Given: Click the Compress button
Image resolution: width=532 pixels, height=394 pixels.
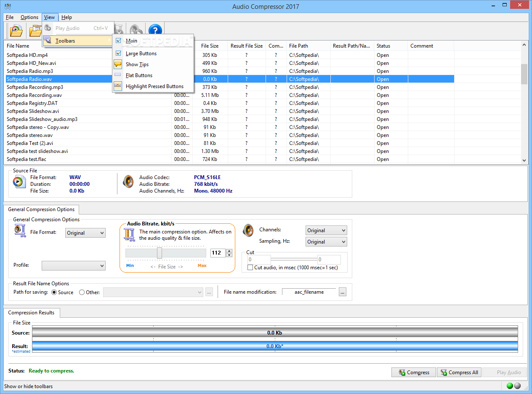Looking at the screenshot, I should point(414,373).
